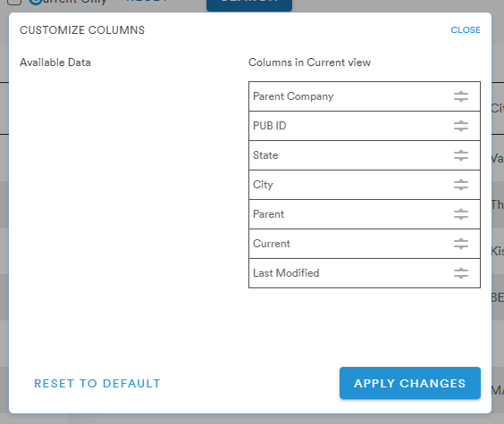
Task: Click the drag handle for Current row
Action: pos(461,244)
